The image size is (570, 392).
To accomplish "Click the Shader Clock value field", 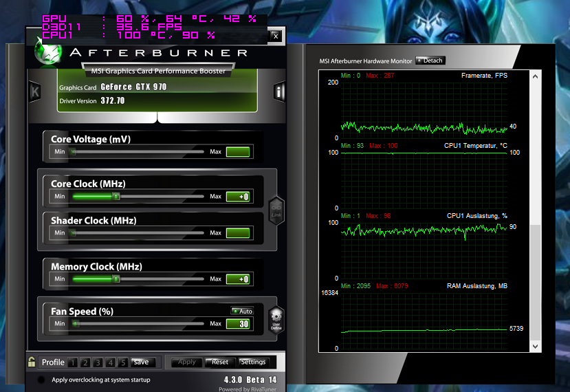I will coord(238,232).
